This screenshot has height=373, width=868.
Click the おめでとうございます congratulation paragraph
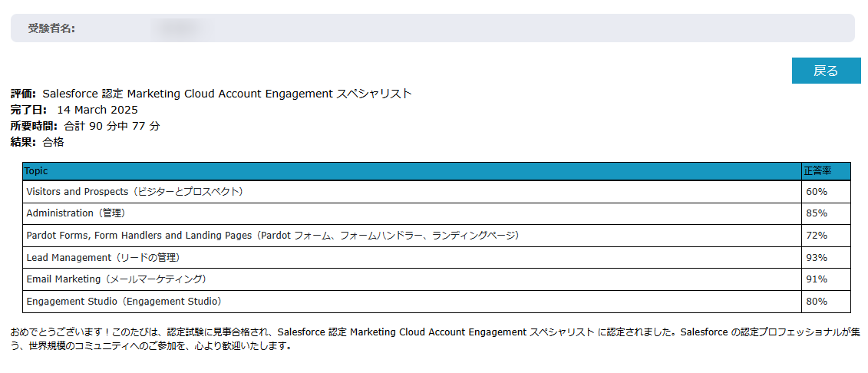pyautogui.click(x=436, y=340)
